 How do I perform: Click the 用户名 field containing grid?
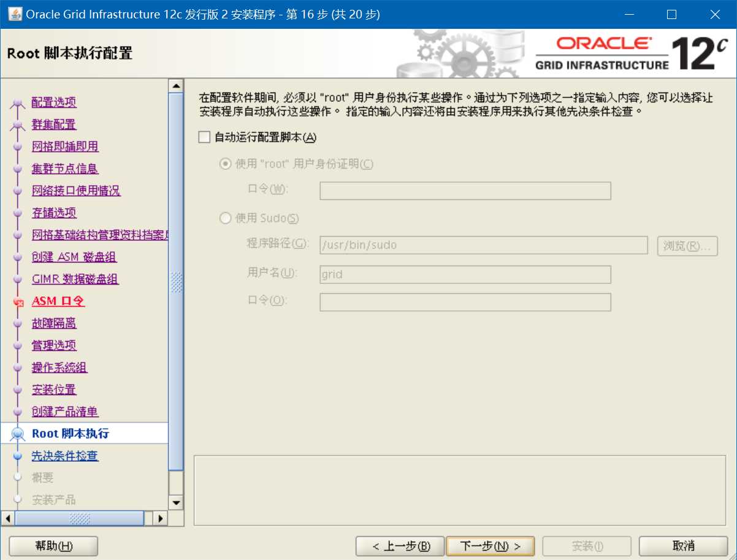465,274
